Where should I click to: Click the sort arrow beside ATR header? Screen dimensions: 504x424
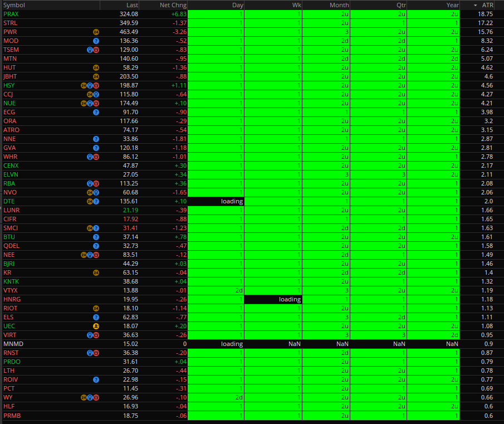[x=476, y=6]
